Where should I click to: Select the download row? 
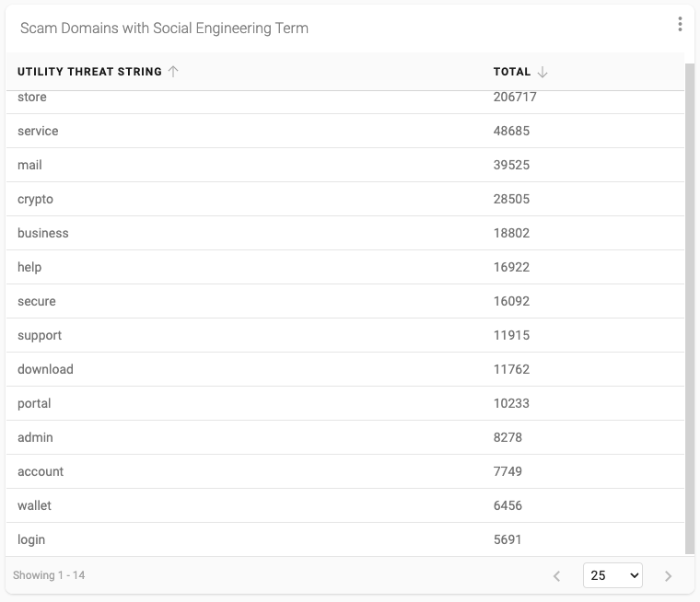345,369
